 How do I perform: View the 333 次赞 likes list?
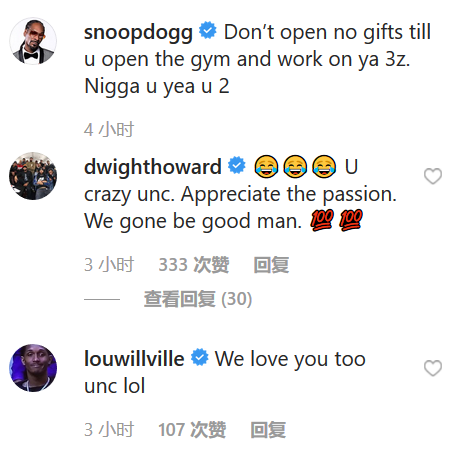[x=194, y=265]
